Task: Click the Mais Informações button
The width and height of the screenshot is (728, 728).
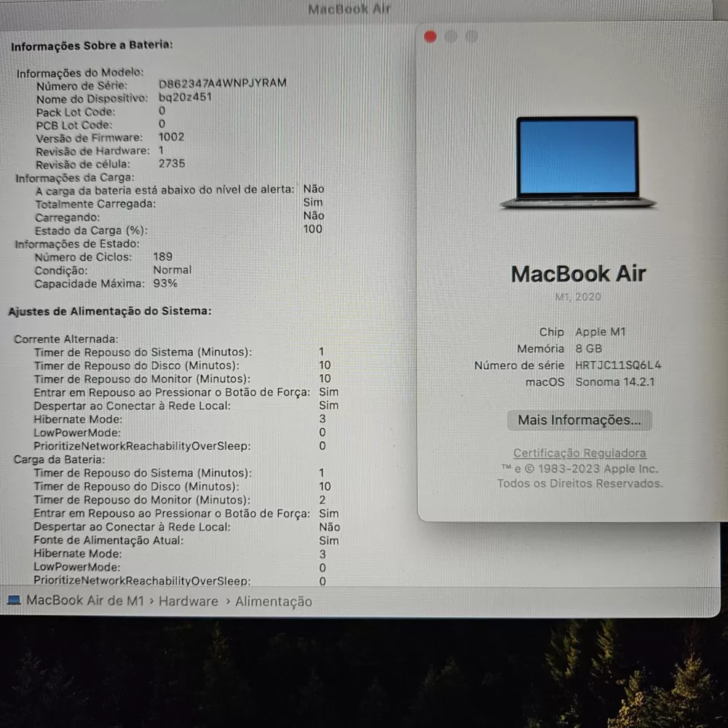Action: (x=579, y=420)
